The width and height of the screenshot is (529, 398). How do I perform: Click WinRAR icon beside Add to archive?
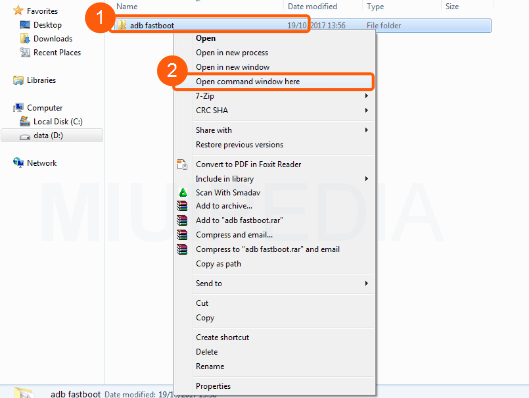coord(182,206)
